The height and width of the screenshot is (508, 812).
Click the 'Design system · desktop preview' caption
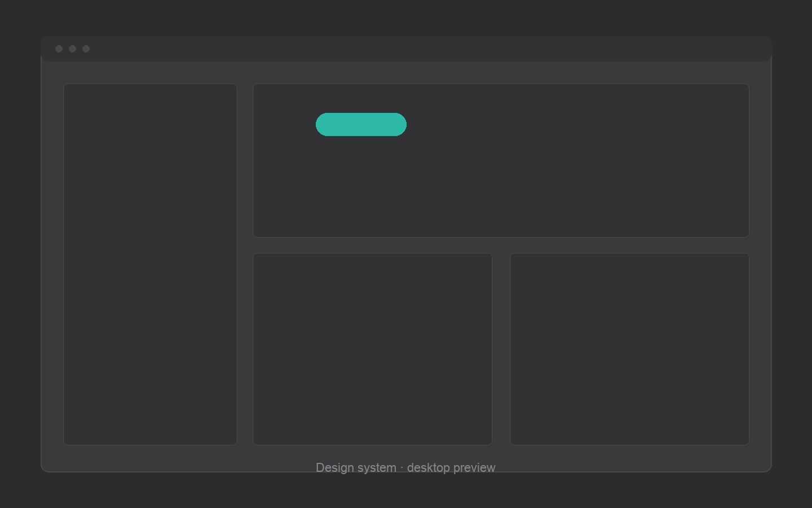(405, 468)
